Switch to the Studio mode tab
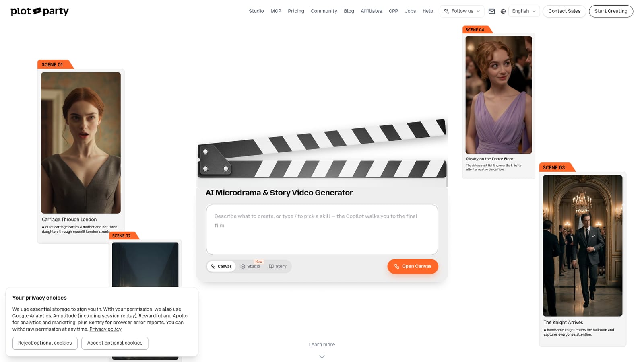 pyautogui.click(x=250, y=266)
